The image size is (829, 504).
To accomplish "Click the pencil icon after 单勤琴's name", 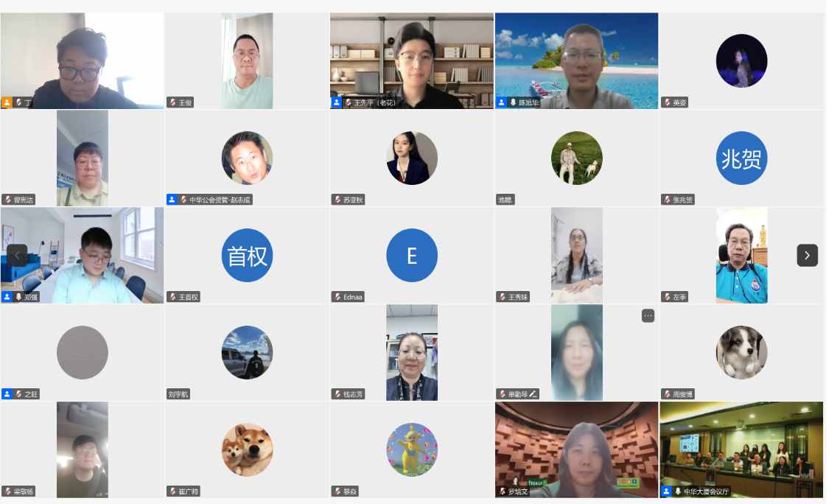I will click(533, 394).
